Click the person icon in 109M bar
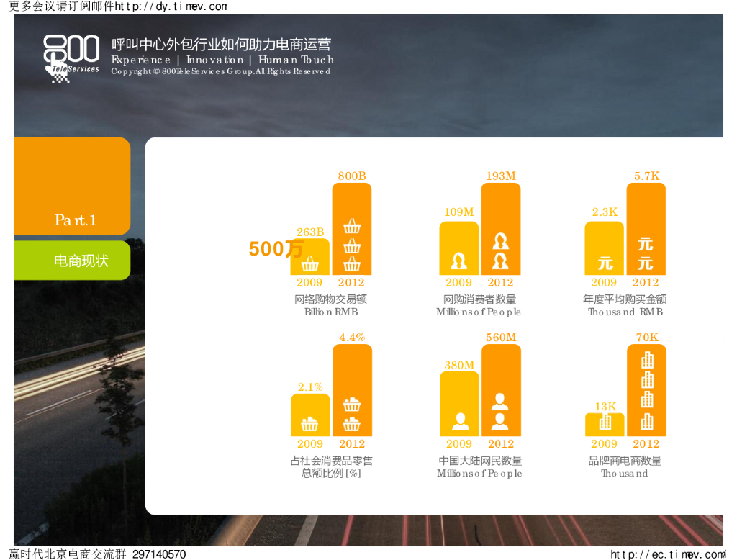Viewport: 737px width, 560px height. [x=458, y=261]
